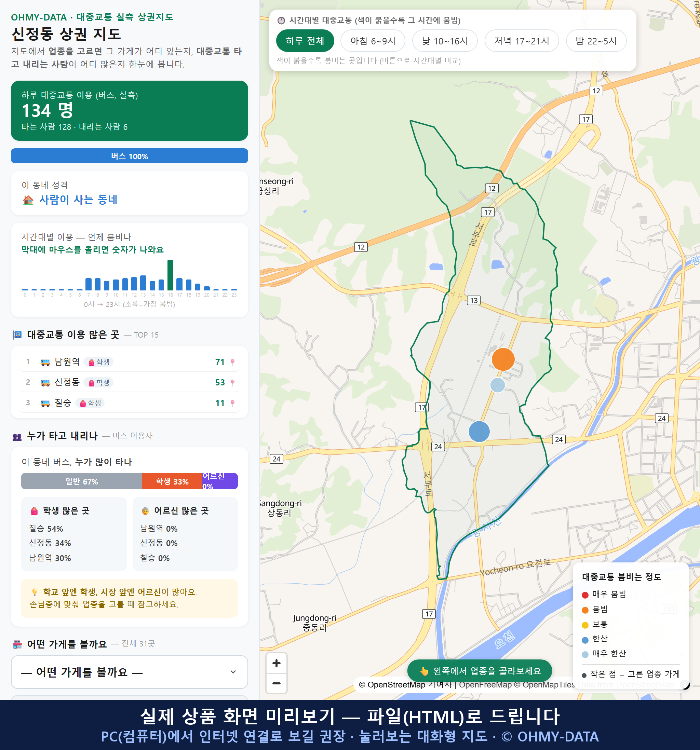Viewport: 700px width, 750px height.
Task: Click the house icon by 사람이 사는 동네
Action: click(28, 200)
